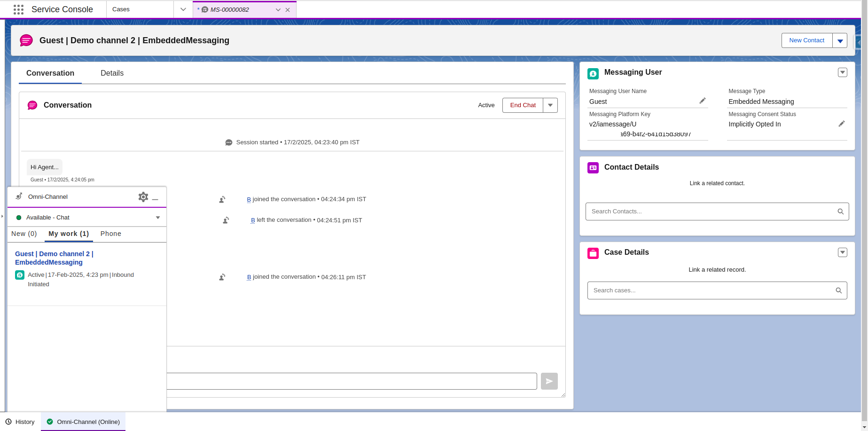Open the Cases navigation menu chevron
This screenshot has height=431, width=868.
click(x=183, y=9)
